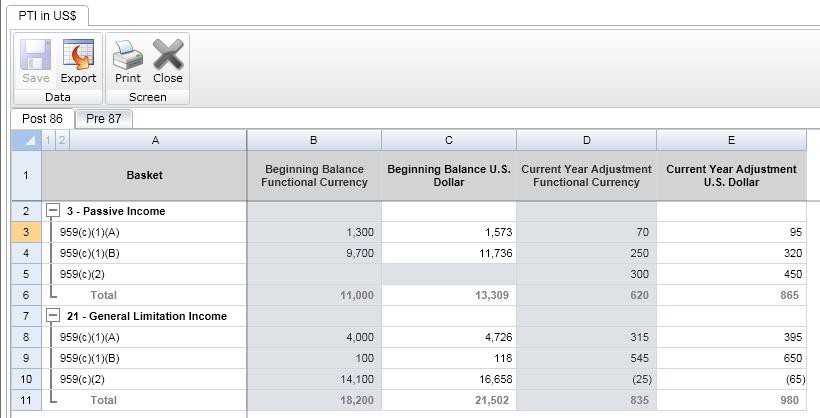
Task: Select row 11 header for General Limitation Total
Action: 26,400
